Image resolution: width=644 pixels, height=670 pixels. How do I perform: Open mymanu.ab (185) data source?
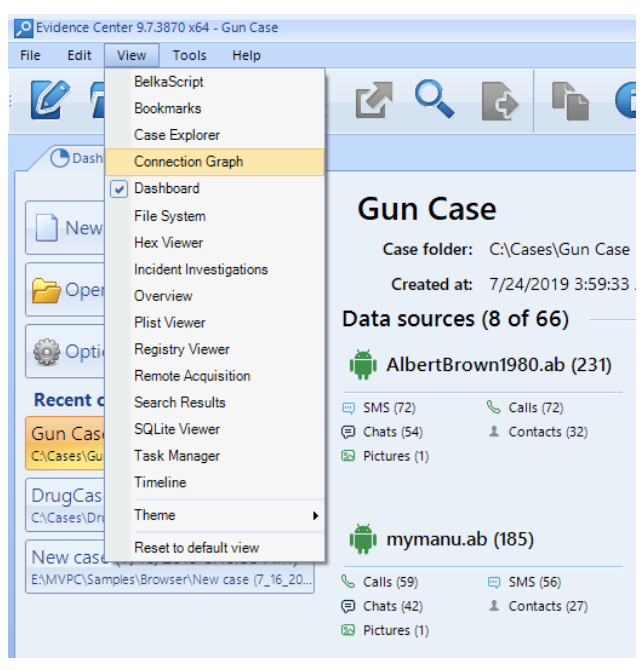coord(460,539)
